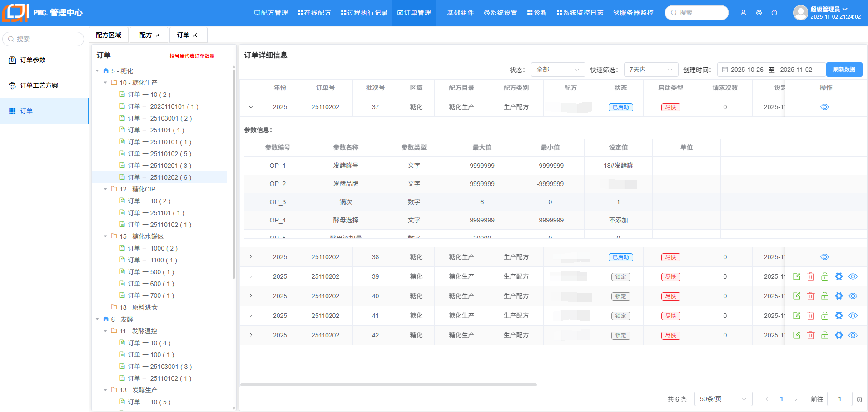
Task: Click the gear icon for batch 41
Action: 839,316
